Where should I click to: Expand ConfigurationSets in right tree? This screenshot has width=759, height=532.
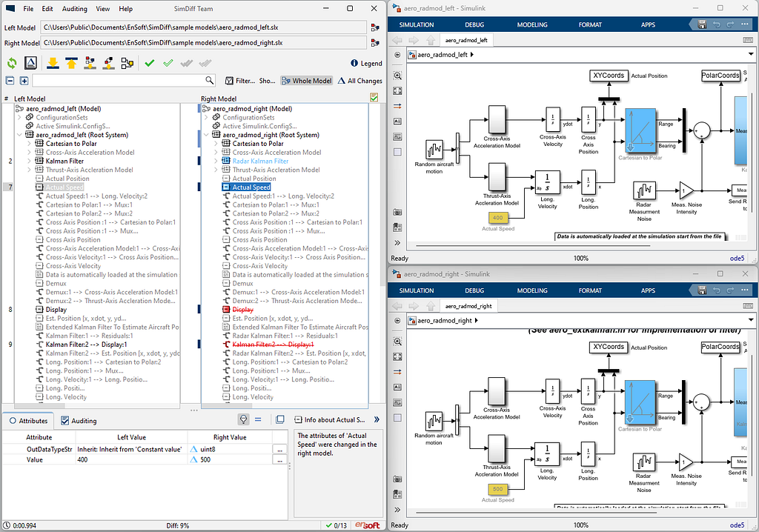[206, 118]
